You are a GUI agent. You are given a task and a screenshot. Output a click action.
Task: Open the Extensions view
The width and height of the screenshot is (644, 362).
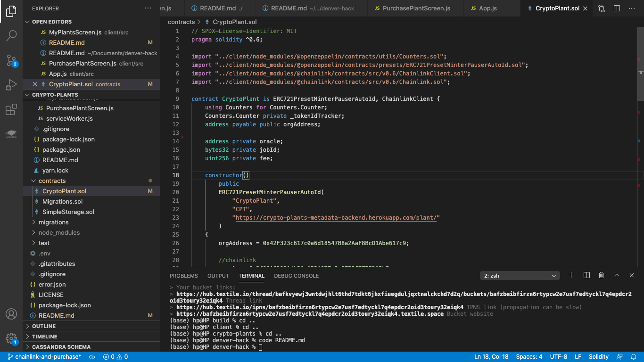[11, 110]
